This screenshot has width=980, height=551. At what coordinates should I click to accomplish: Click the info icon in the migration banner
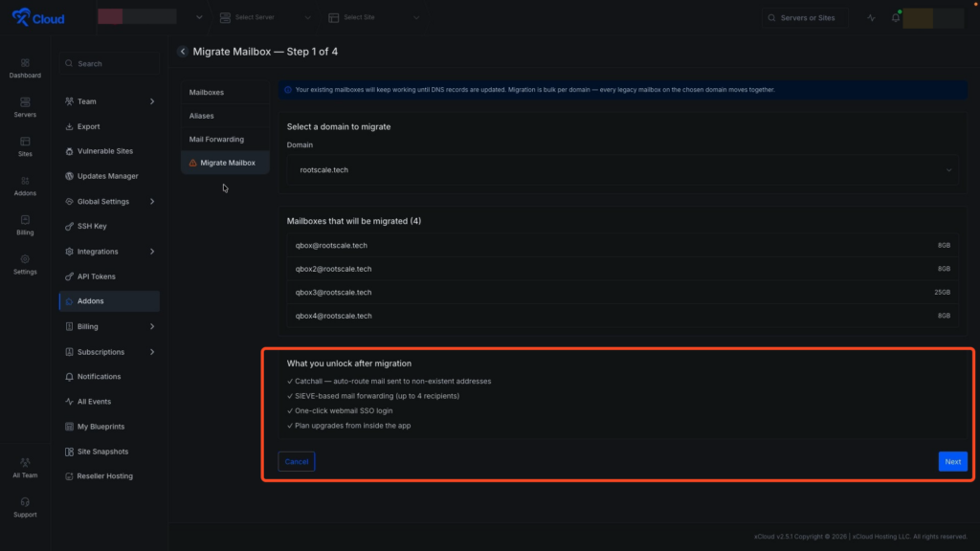(288, 90)
